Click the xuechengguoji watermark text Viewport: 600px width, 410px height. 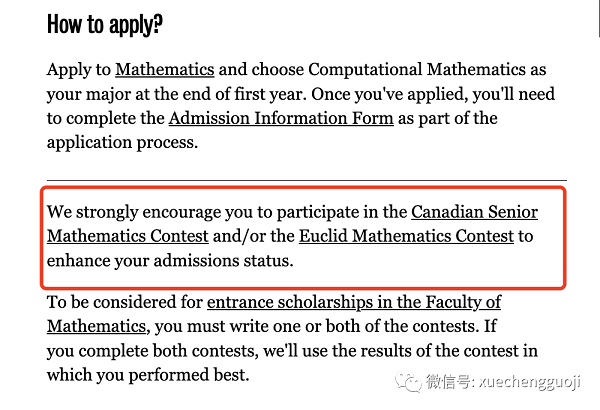[x=530, y=382]
